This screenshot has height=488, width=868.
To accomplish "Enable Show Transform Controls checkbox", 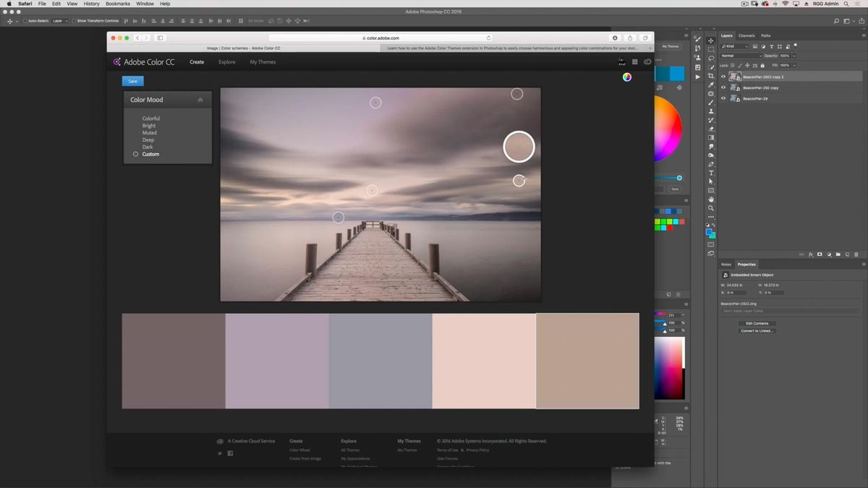I will coord(74,21).
